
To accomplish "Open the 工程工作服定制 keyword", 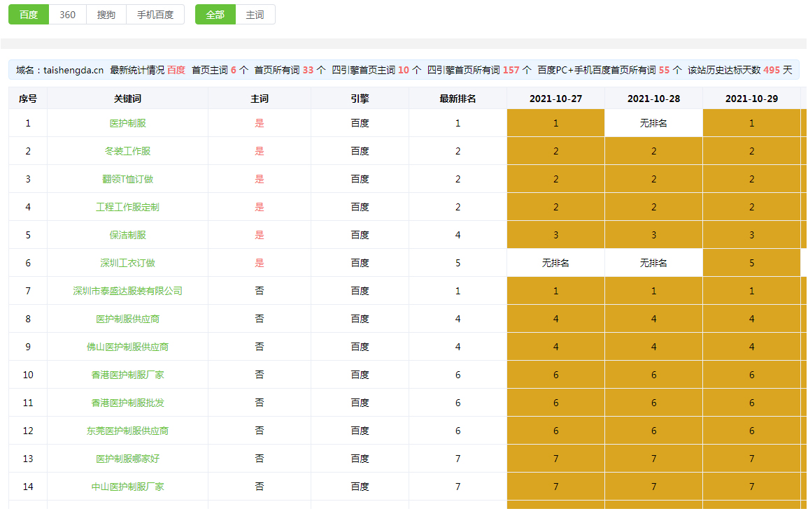I will coord(127,207).
